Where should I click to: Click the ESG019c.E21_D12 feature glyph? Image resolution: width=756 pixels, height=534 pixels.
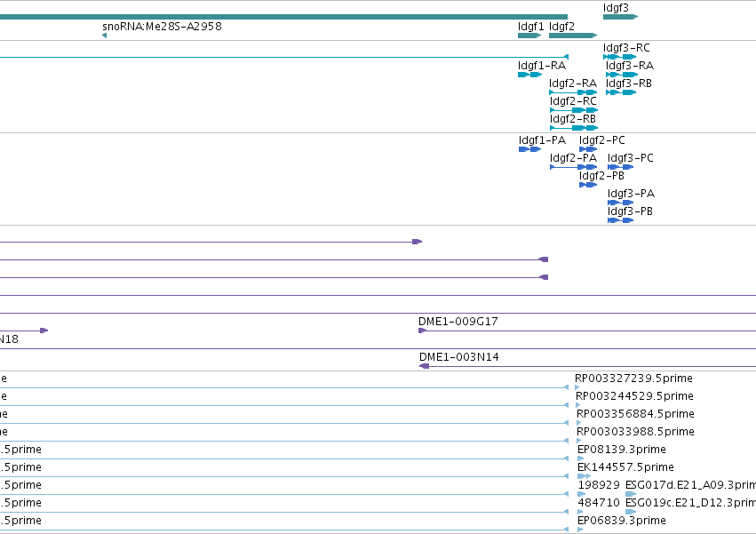coord(631,512)
